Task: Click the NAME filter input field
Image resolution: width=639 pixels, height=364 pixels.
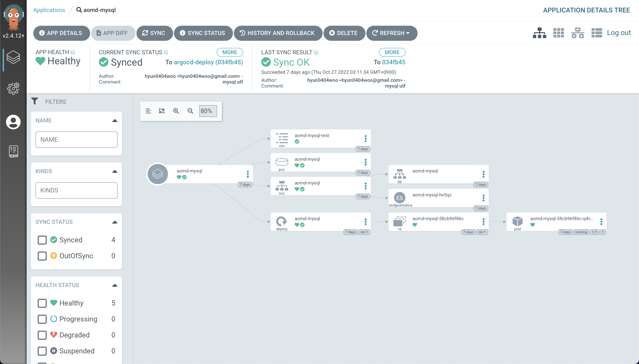Action: coord(76,139)
